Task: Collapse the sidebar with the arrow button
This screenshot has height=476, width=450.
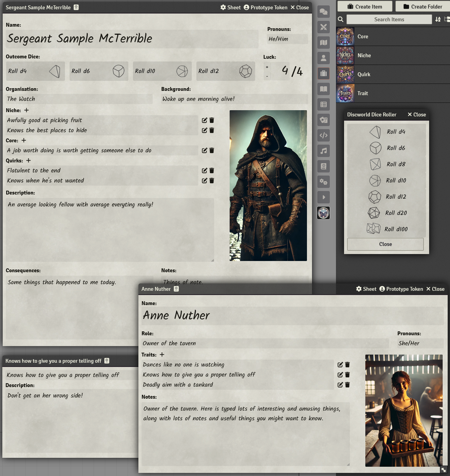Action: tap(324, 197)
